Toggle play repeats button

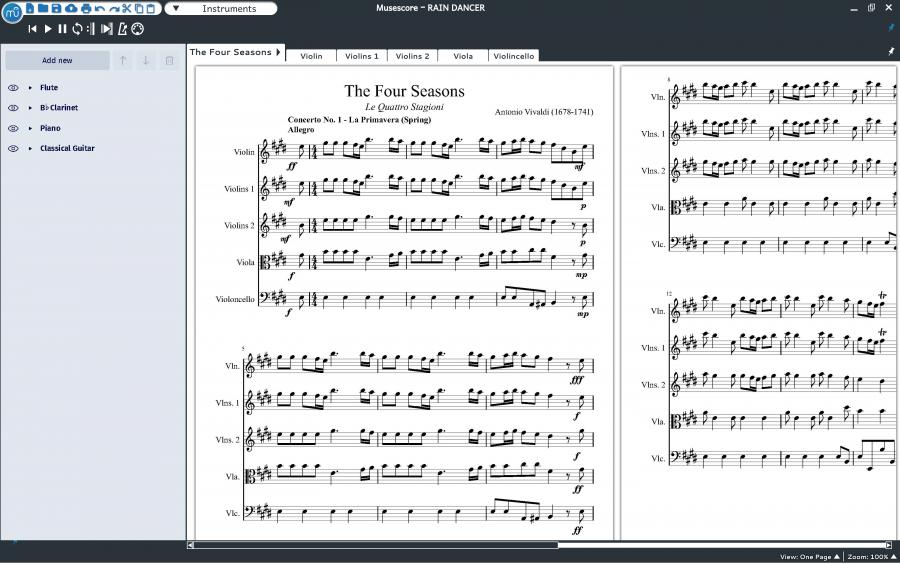(x=91, y=29)
